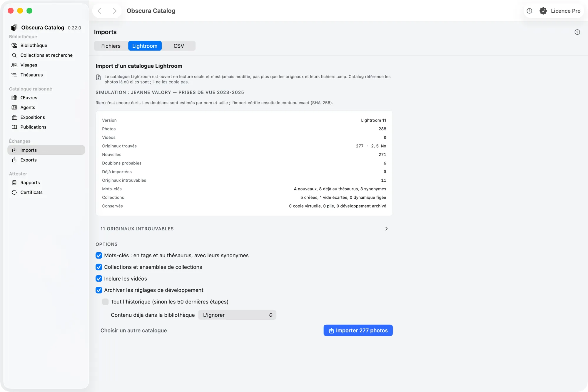Open Visages via its people icon
This screenshot has width=588, height=392.
(14, 65)
